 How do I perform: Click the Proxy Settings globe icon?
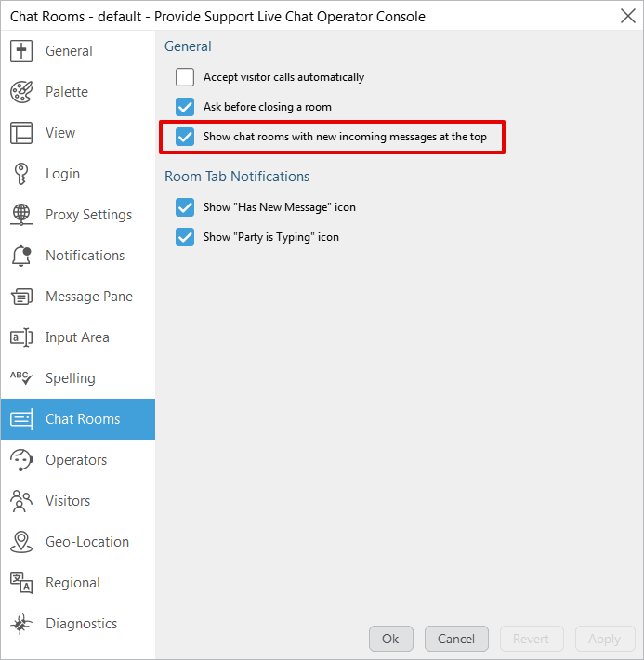tap(21, 215)
